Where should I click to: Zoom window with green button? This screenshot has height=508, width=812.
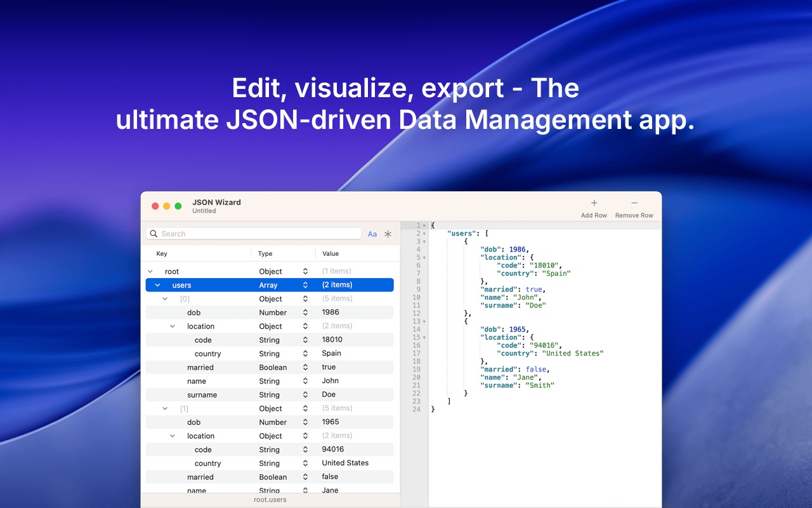(x=178, y=206)
